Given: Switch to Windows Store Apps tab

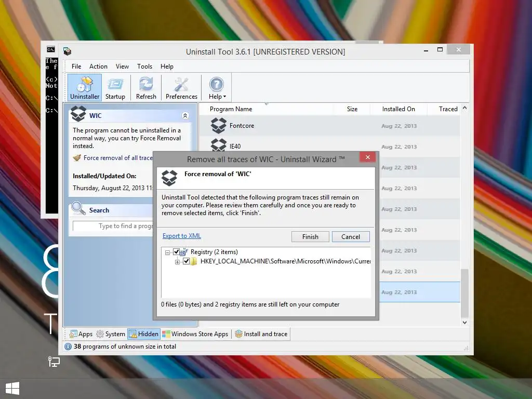Looking at the screenshot, I should pos(195,334).
